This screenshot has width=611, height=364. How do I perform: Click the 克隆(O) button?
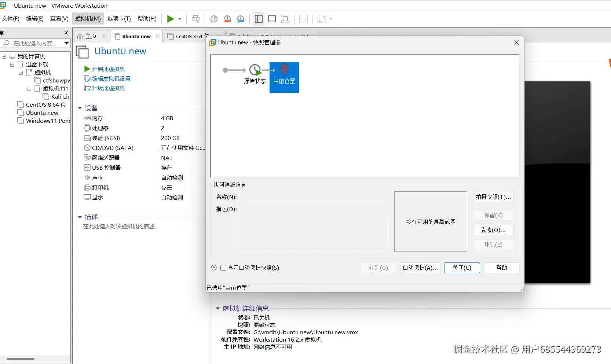(x=493, y=230)
